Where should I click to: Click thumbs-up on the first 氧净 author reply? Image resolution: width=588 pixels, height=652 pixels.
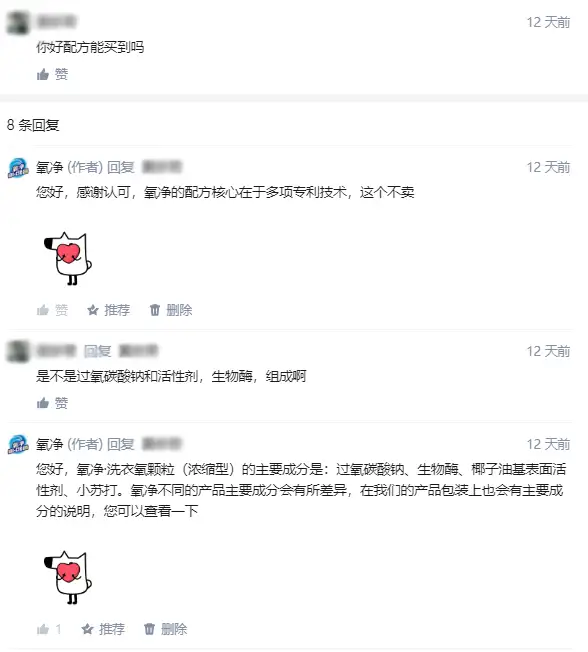pos(52,310)
